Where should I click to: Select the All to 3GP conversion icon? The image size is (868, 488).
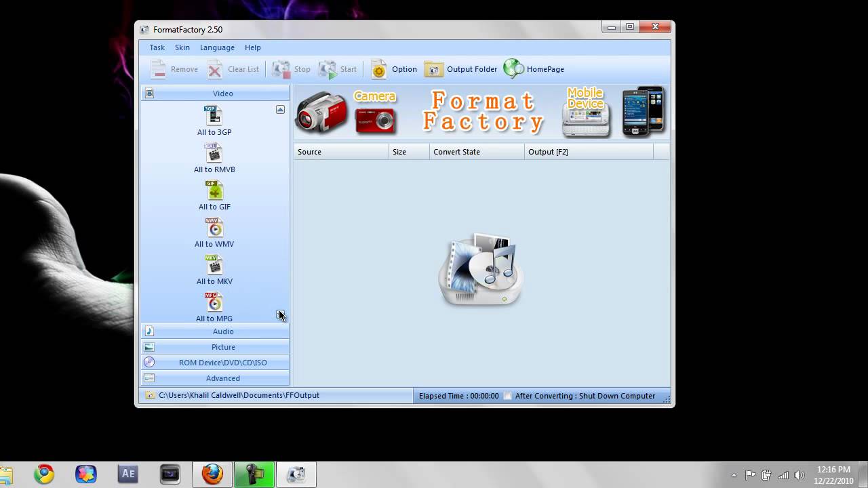(214, 116)
